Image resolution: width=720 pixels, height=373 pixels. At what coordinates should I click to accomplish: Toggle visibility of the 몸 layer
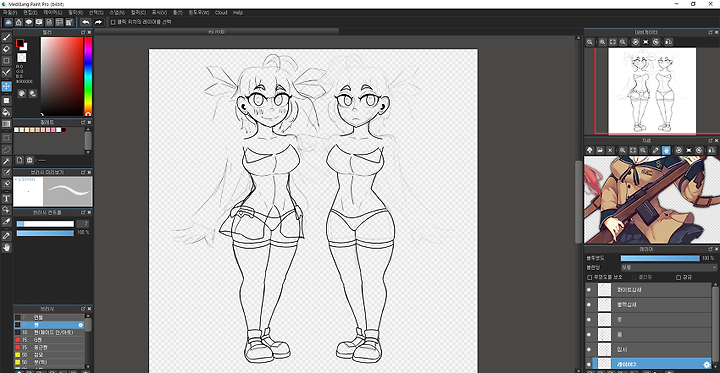(x=589, y=334)
